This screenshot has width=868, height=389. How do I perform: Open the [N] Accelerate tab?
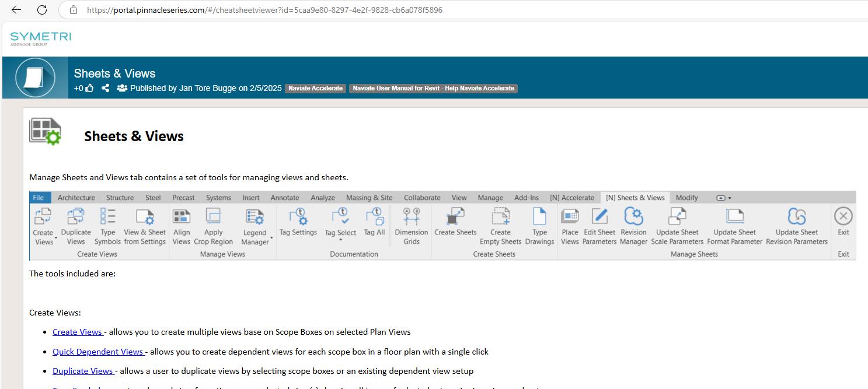572,198
